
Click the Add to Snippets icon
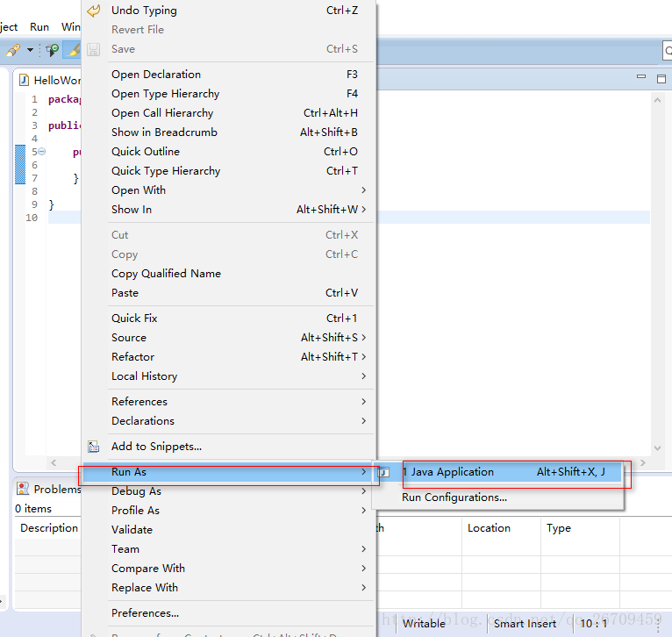tap(93, 447)
